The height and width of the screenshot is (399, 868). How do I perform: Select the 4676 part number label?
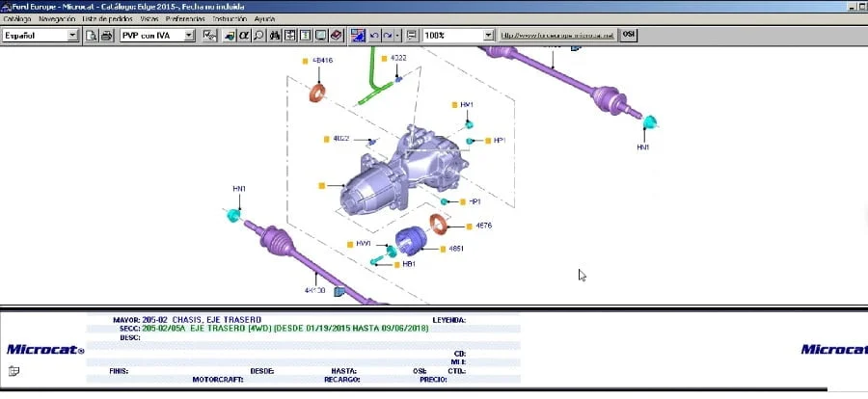pos(484,226)
